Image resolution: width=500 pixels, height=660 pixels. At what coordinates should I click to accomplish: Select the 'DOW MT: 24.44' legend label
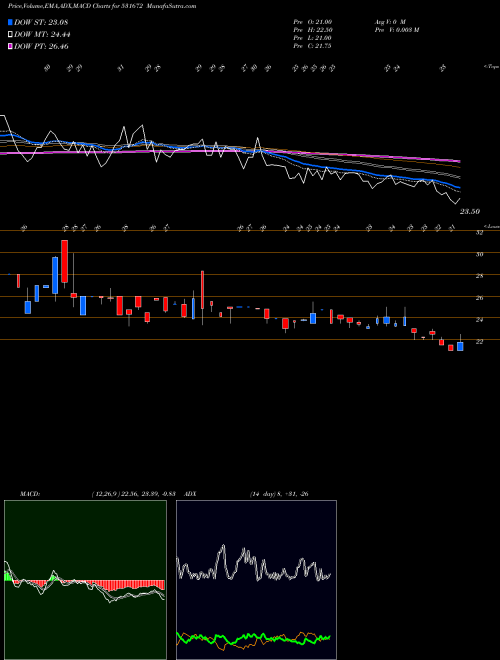[x=42, y=35]
